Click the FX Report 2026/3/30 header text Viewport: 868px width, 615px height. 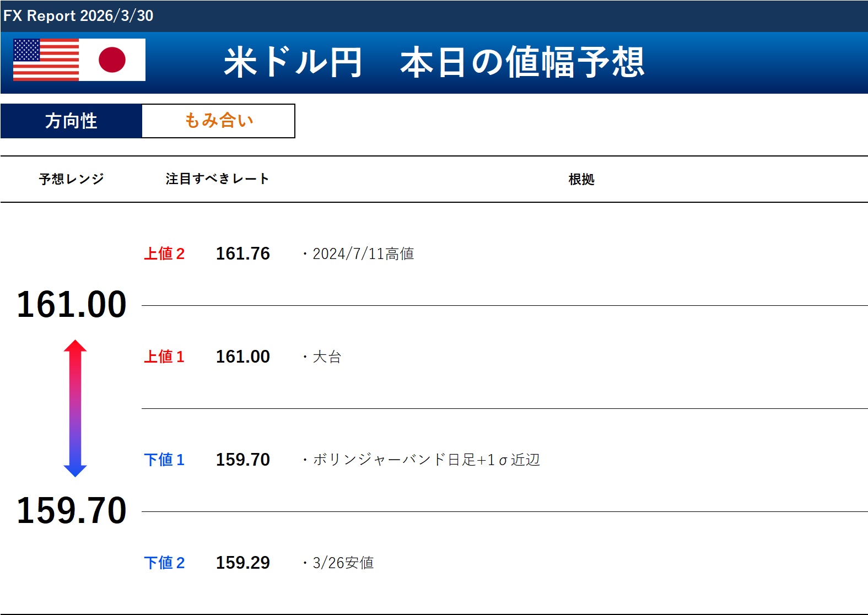click(78, 15)
